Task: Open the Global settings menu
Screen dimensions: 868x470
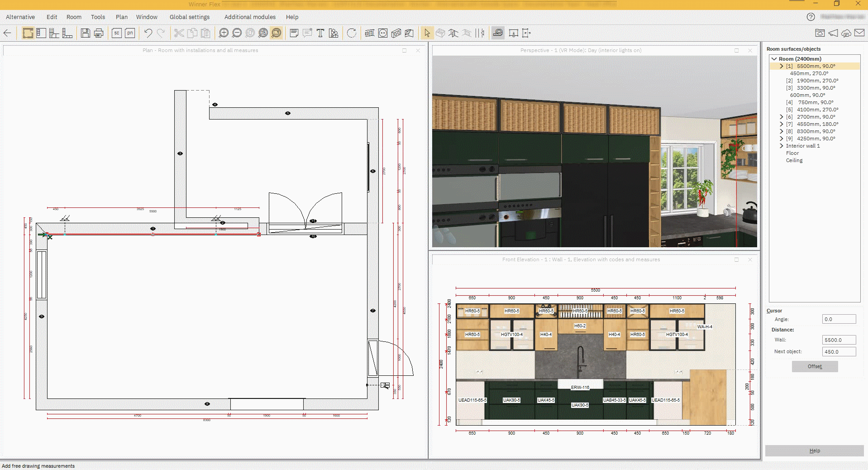Action: [x=190, y=17]
